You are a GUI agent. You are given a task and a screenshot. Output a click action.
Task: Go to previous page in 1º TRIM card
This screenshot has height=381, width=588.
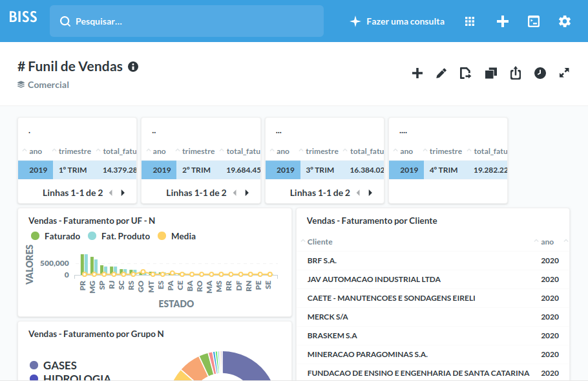point(110,193)
